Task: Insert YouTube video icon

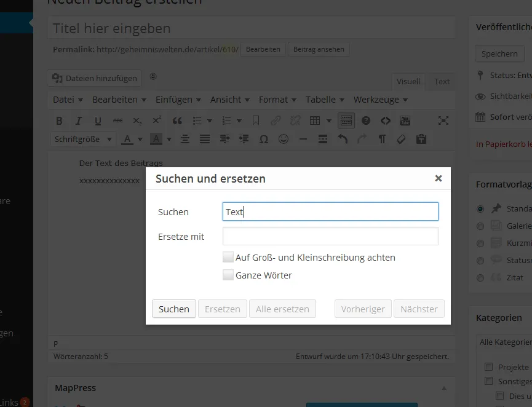Action: (405, 121)
